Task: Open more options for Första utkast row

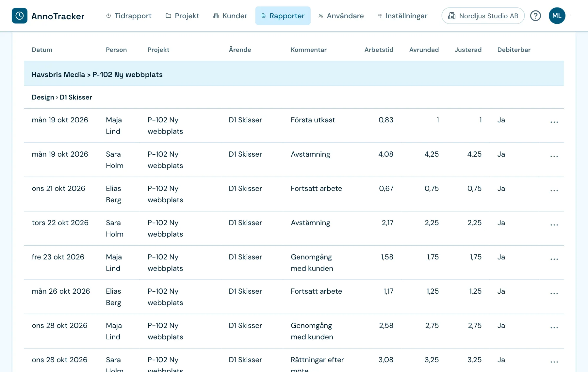Action: click(x=554, y=122)
